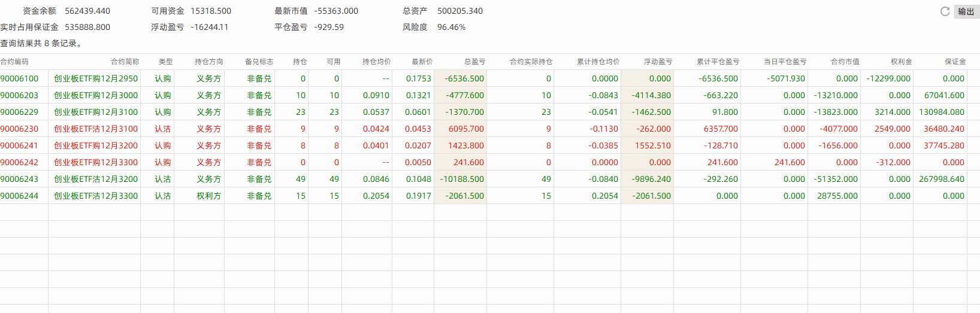Click contract 创业板ETF沽12月3100 name
Viewport: 980px width, 313px height.
[96, 129]
